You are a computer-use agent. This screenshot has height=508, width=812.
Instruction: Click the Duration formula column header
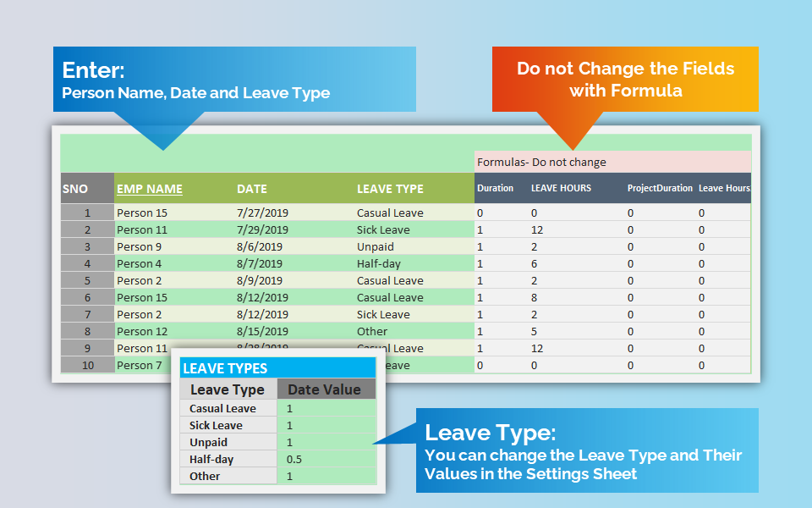click(x=494, y=188)
